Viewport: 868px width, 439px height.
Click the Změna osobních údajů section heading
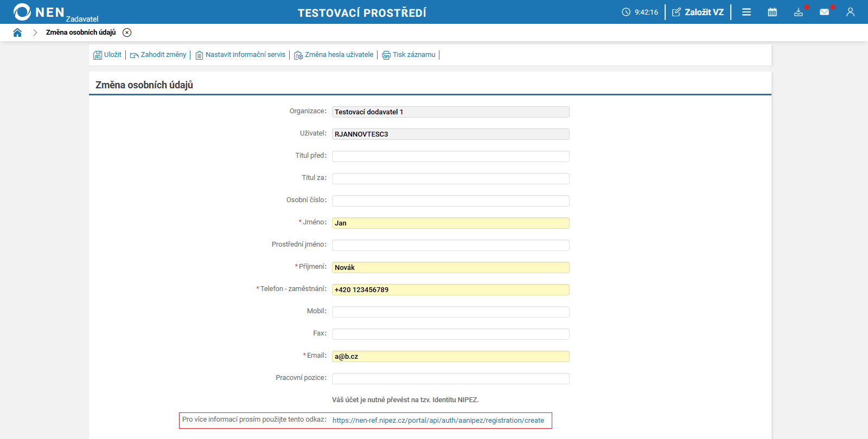[x=144, y=85]
